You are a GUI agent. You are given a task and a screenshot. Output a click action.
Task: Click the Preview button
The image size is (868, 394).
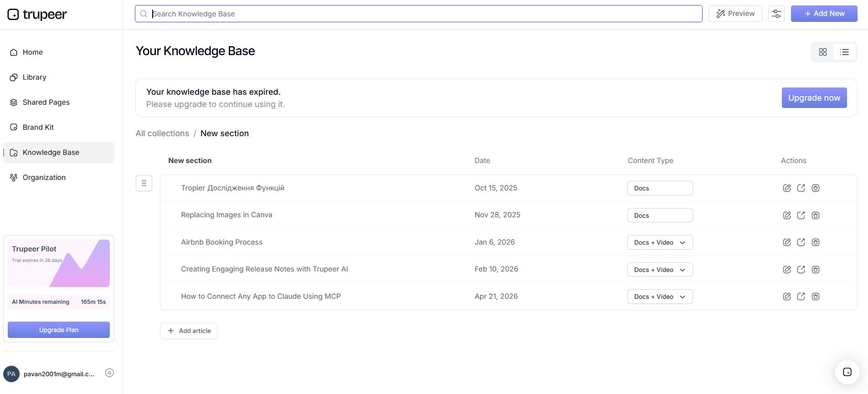pyautogui.click(x=735, y=14)
